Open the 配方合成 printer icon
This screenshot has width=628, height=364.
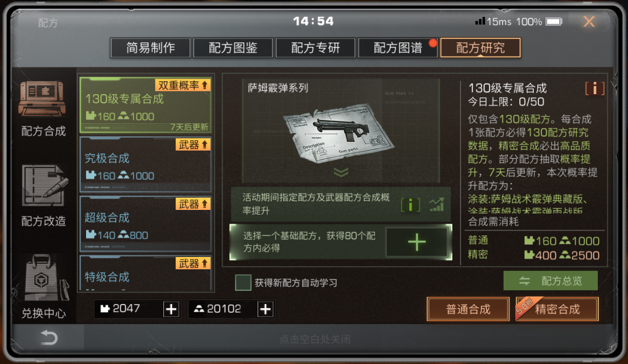coord(42,98)
